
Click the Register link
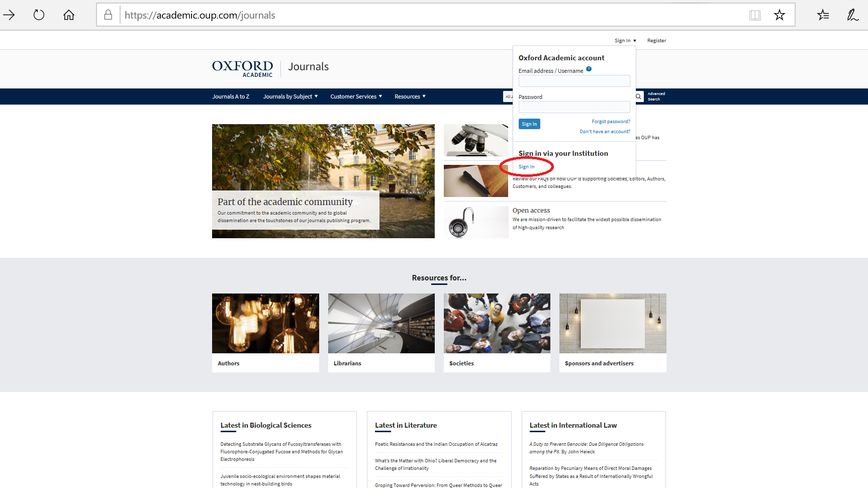click(656, 41)
